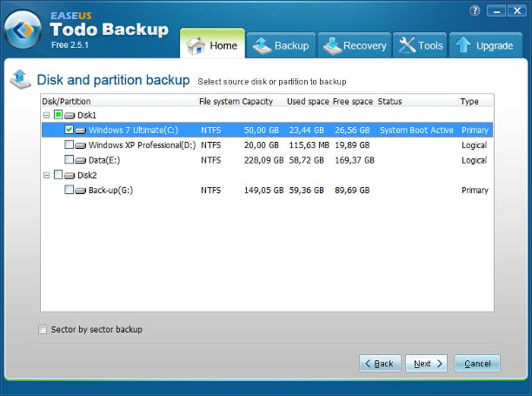
Task: Select the Windows 7 Ultimate(C:) row label
Action: pyautogui.click(x=133, y=130)
